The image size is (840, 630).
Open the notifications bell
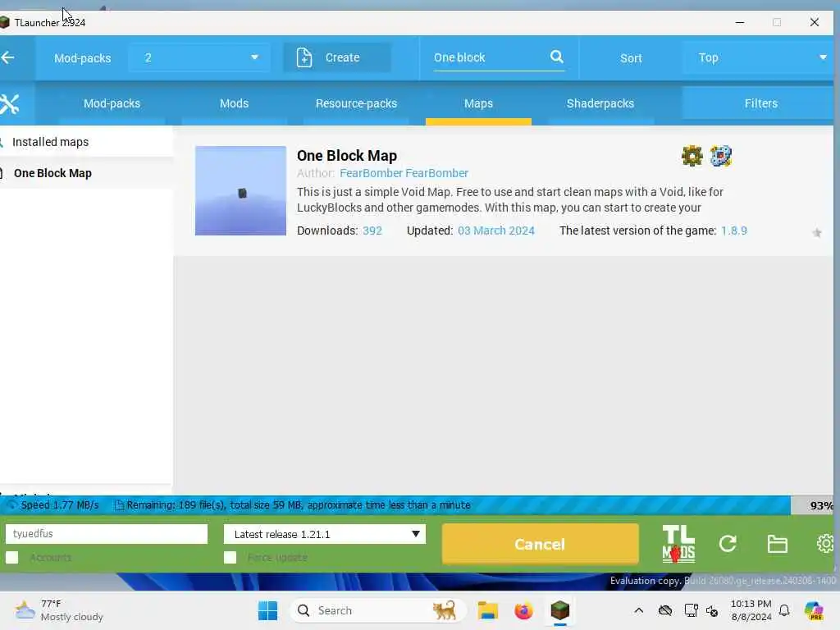(x=784, y=610)
